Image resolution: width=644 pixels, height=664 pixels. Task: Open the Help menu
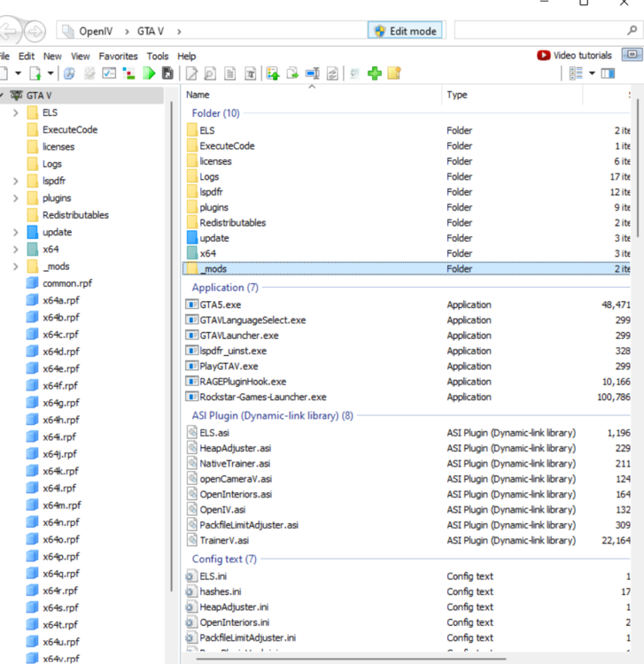(x=186, y=56)
